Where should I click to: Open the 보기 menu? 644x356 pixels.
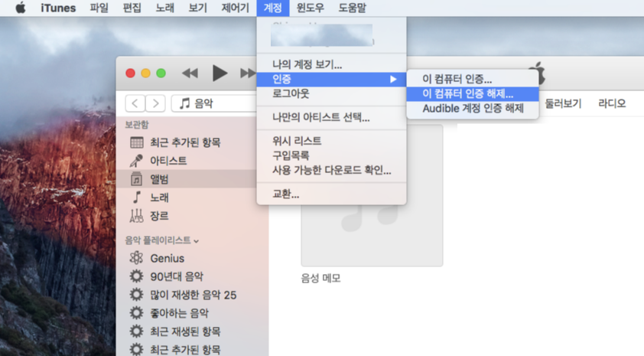pos(197,8)
